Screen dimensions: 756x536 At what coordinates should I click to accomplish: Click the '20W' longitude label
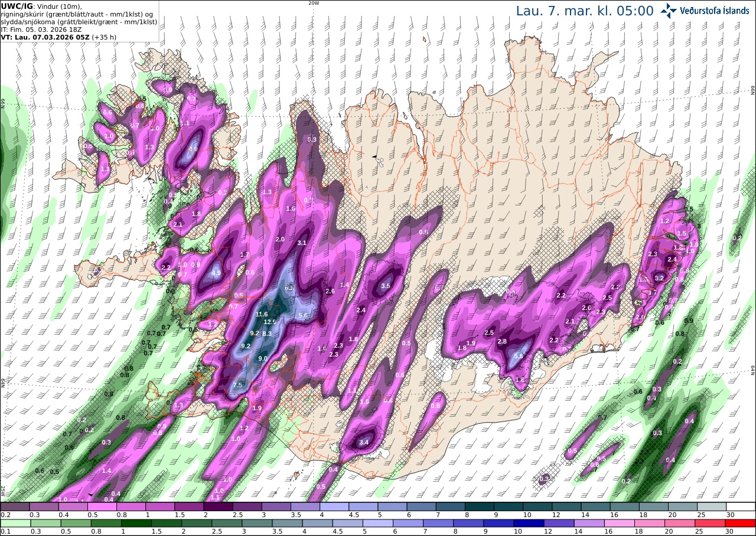click(x=314, y=3)
